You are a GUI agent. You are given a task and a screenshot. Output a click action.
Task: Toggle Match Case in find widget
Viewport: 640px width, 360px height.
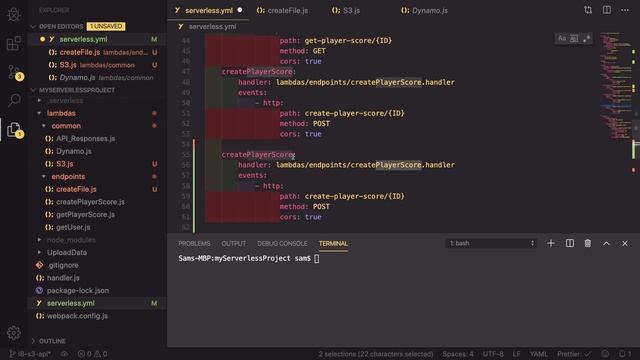click(x=562, y=38)
